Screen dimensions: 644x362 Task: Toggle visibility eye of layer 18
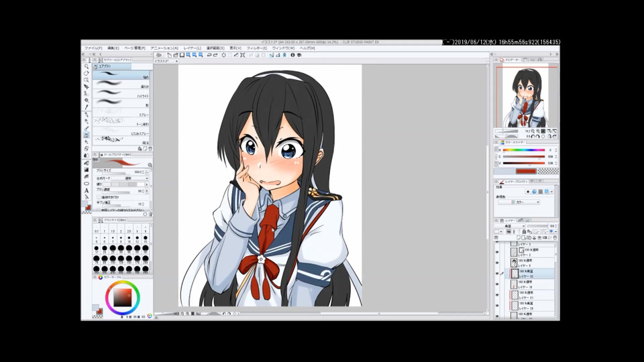point(497,284)
